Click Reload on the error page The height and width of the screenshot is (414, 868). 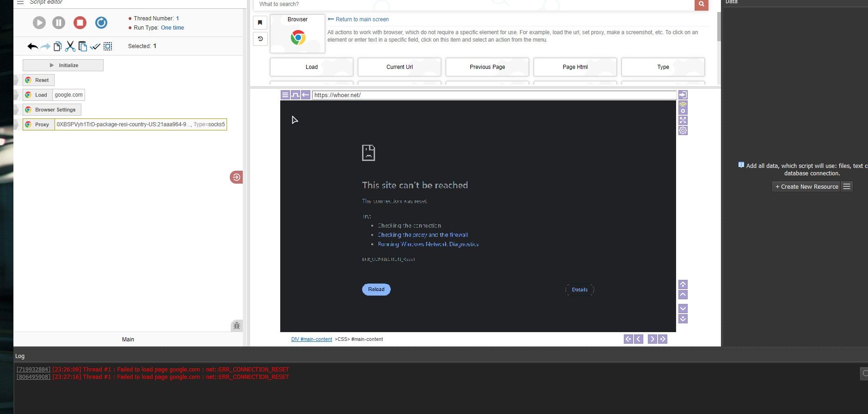(376, 290)
